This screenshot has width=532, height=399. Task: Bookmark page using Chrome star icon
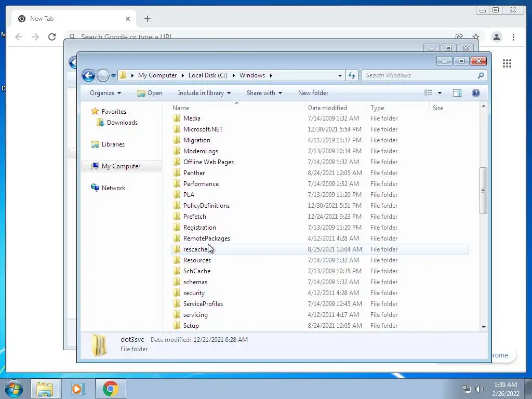[x=476, y=37]
